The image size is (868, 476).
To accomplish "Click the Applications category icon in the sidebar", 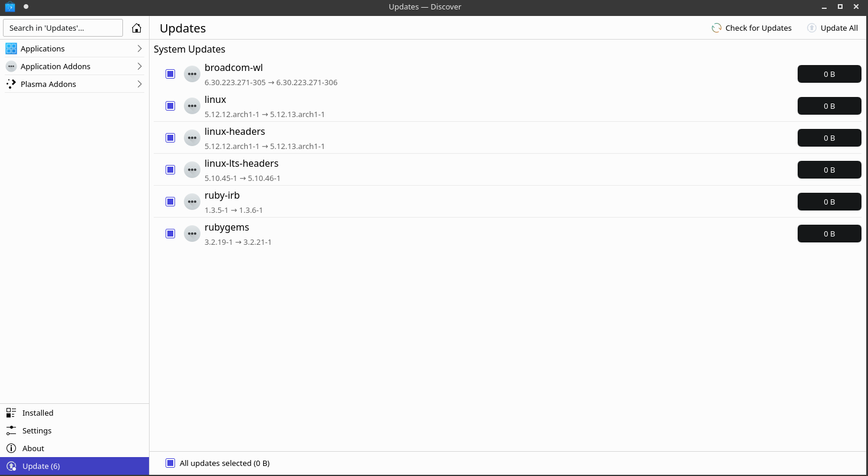I will pyautogui.click(x=11, y=48).
